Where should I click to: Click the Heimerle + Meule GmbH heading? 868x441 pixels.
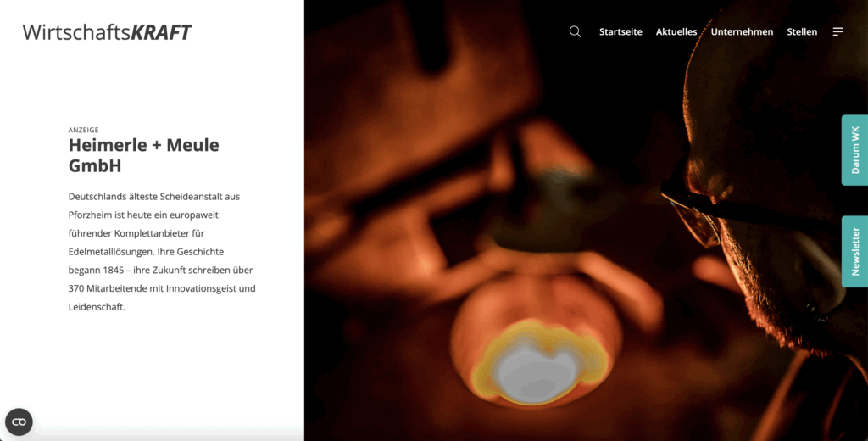click(143, 154)
